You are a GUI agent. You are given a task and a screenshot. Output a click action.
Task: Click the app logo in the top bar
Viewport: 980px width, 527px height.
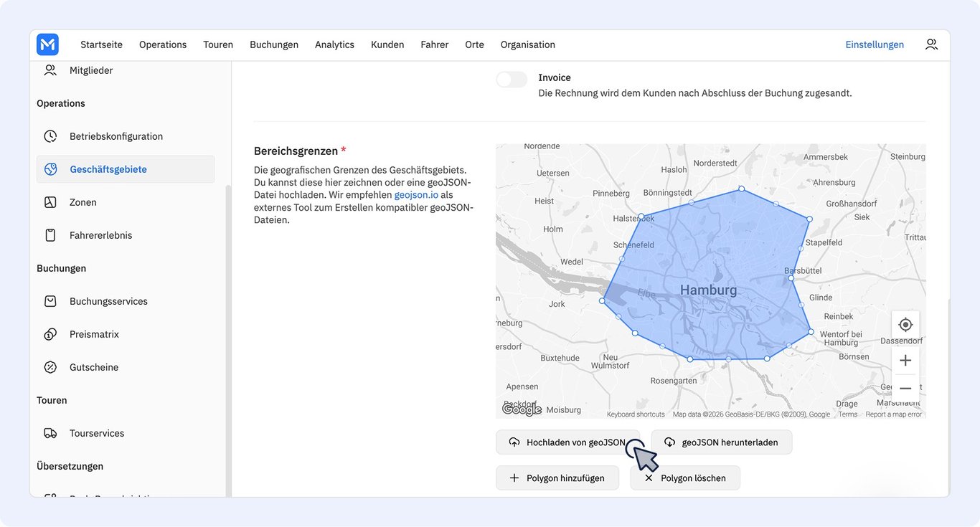click(47, 44)
